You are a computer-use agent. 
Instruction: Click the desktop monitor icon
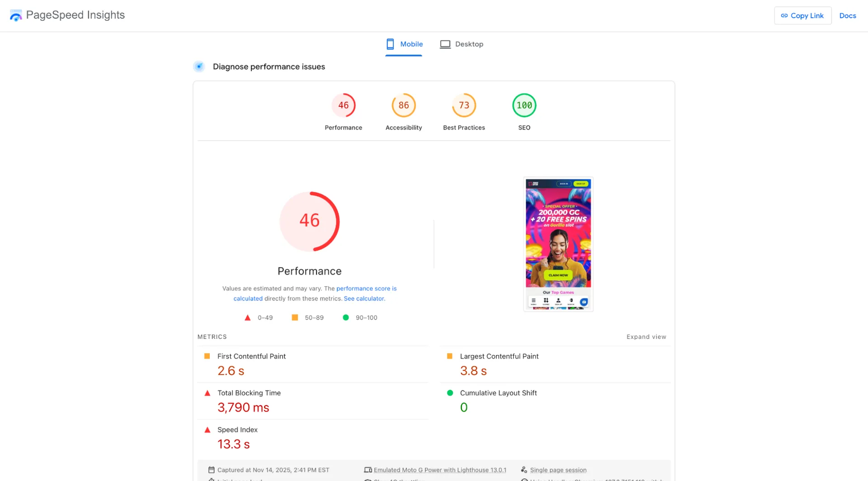[445, 44]
